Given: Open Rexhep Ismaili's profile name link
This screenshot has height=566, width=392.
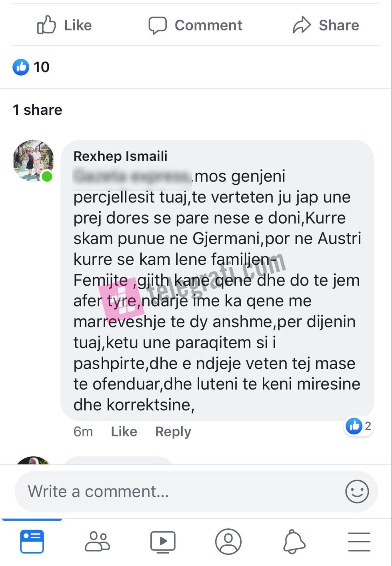Looking at the screenshot, I should [x=120, y=156].
